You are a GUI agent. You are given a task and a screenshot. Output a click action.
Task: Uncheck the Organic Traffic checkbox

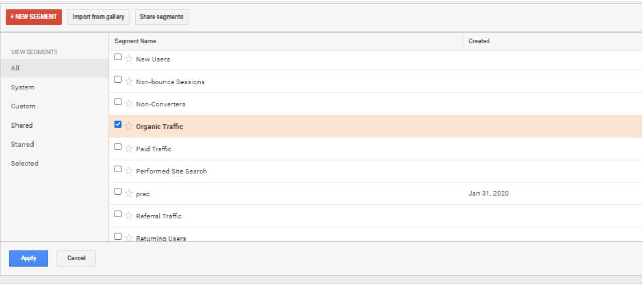[118, 124]
